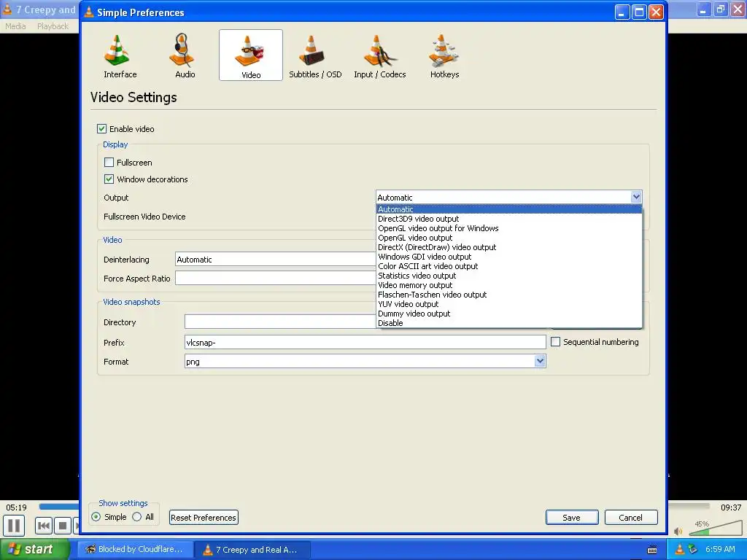
Task: Click the tray icon beside the VLC cone
Action: click(x=693, y=549)
